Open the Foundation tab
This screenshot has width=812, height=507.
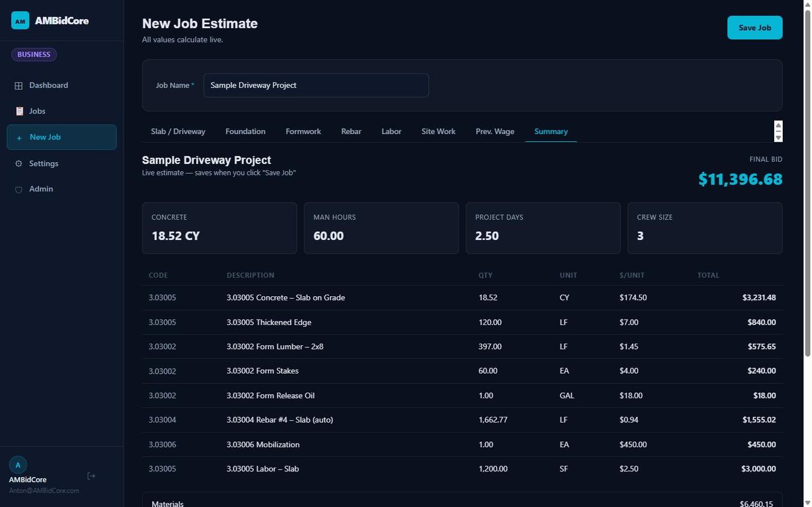(245, 131)
